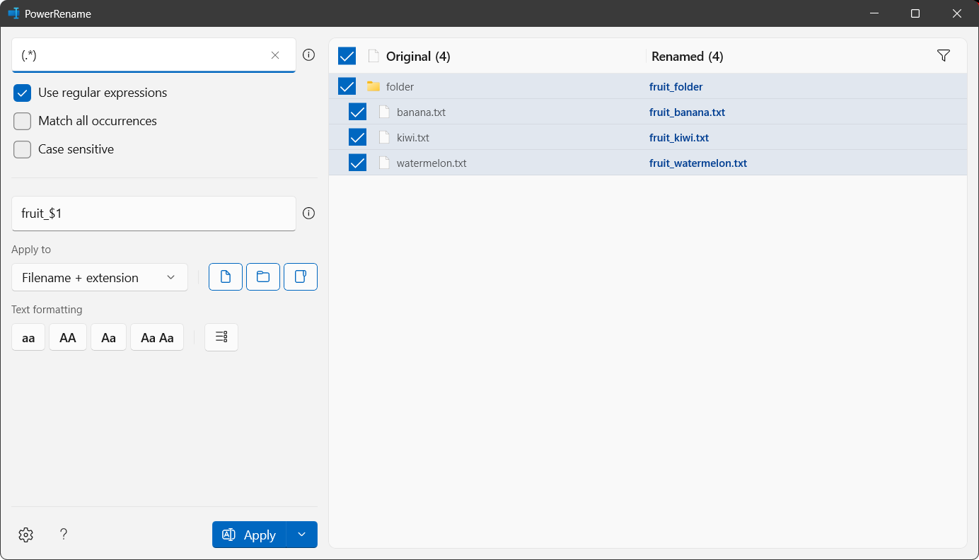Toggle include files filter icon
Viewport: 979px width, 560px height.
(x=225, y=276)
